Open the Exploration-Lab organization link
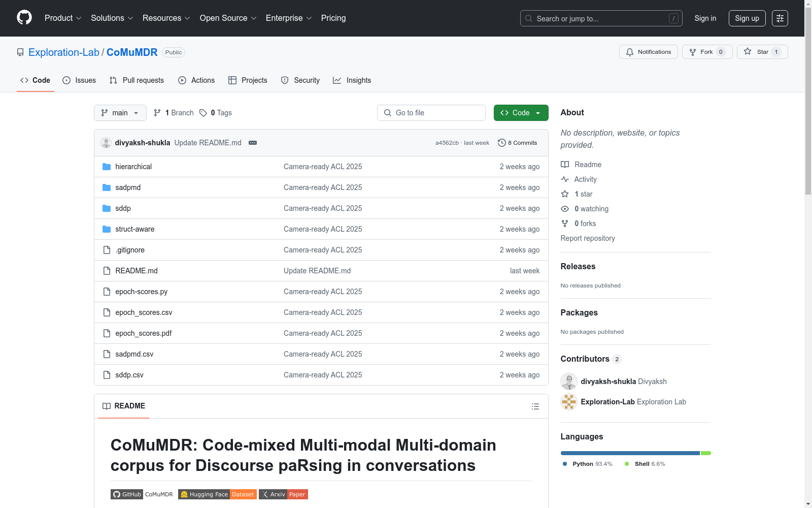The height and width of the screenshot is (508, 812). [x=64, y=52]
